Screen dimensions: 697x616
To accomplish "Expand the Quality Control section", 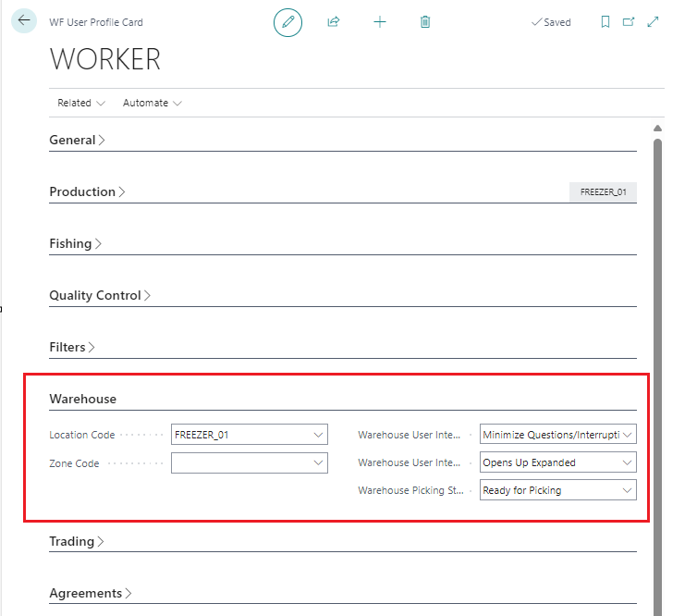I will click(100, 296).
